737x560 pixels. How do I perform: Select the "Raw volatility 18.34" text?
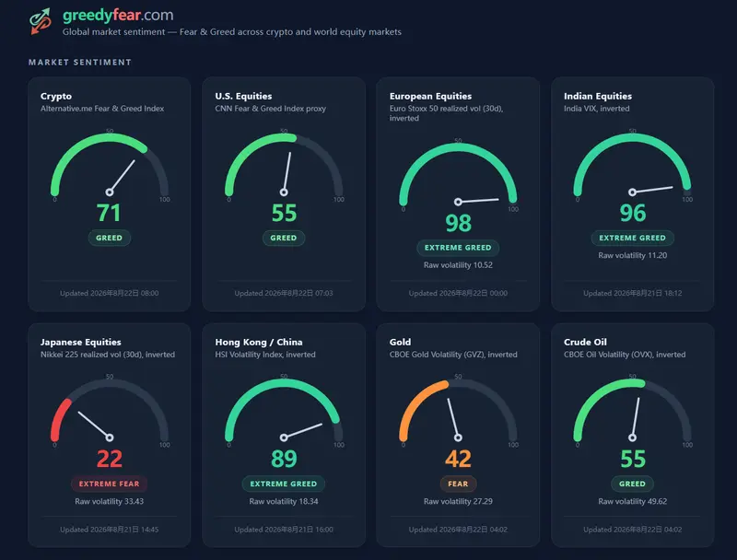(x=284, y=501)
